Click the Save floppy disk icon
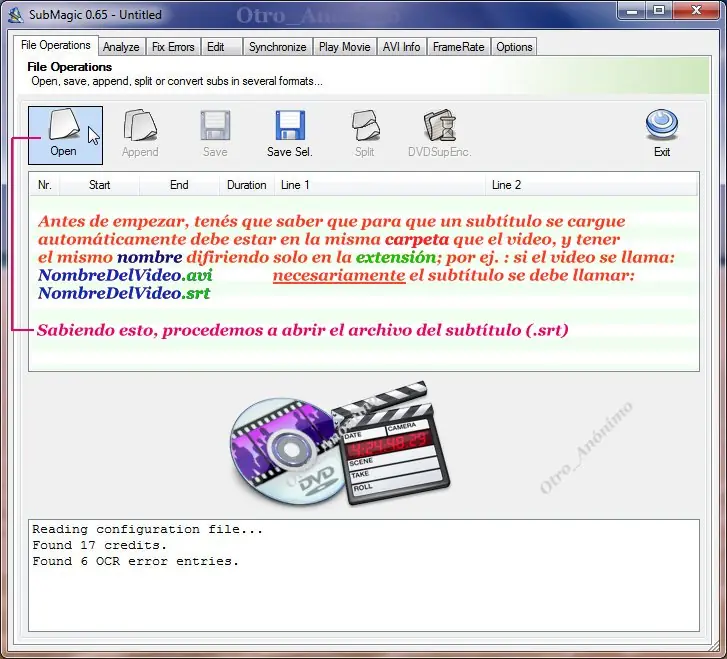The width and height of the screenshot is (727, 659). (x=215, y=125)
